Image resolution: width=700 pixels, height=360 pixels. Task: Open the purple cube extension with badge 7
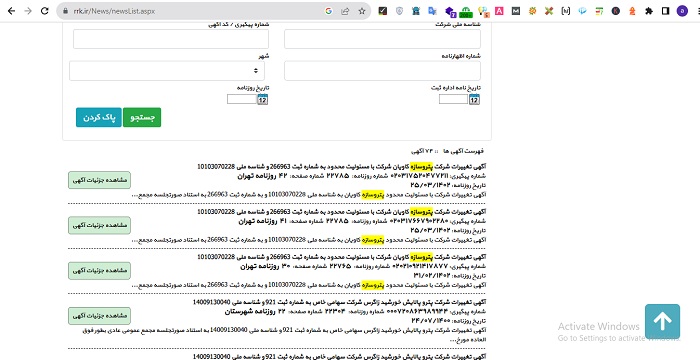coord(450,12)
